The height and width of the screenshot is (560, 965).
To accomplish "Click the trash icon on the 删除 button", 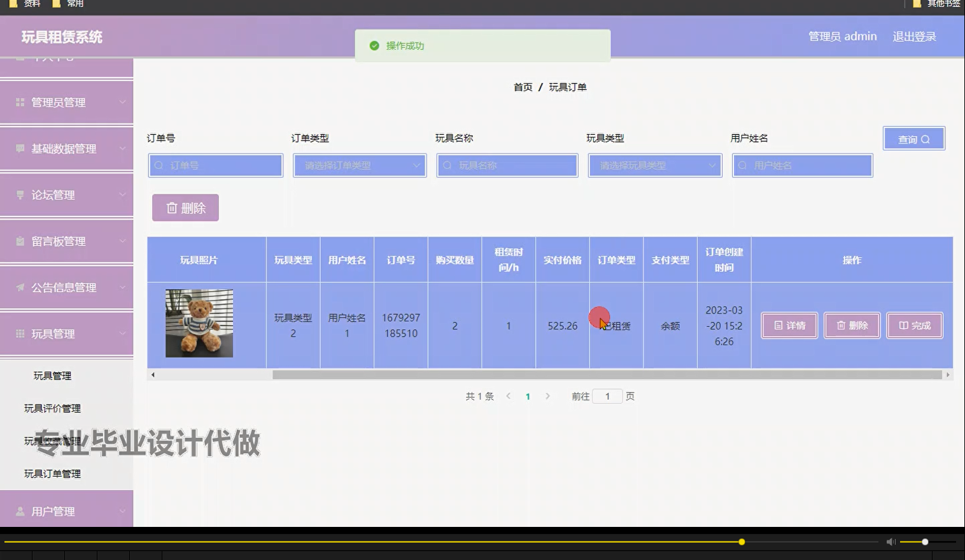I will click(x=173, y=207).
